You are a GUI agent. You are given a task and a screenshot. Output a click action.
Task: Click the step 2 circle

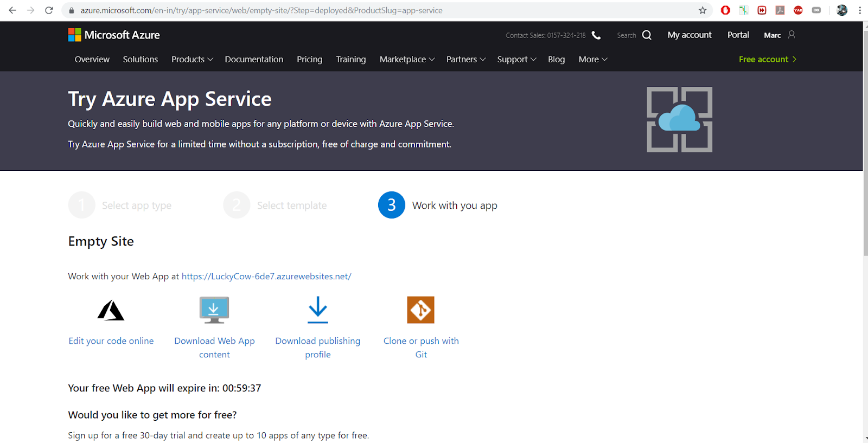[x=237, y=205]
